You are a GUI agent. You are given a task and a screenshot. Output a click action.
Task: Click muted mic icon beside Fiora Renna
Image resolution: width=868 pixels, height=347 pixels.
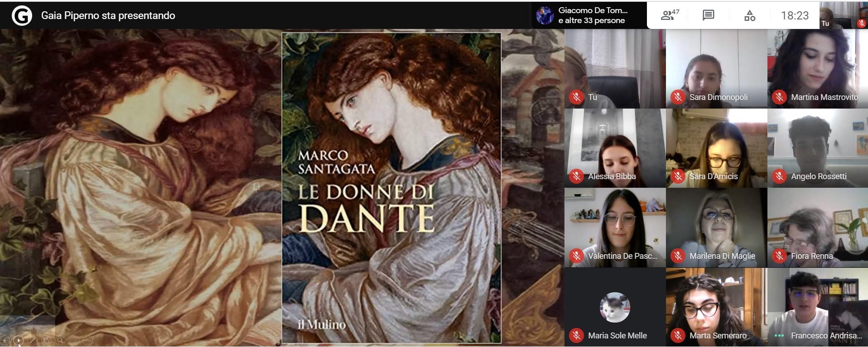tap(779, 256)
